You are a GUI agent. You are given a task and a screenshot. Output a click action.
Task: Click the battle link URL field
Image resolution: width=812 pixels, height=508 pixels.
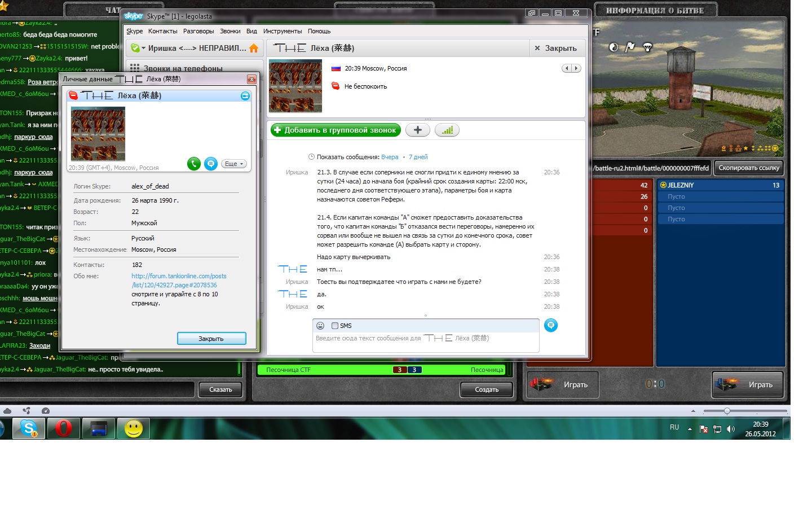[x=651, y=168]
